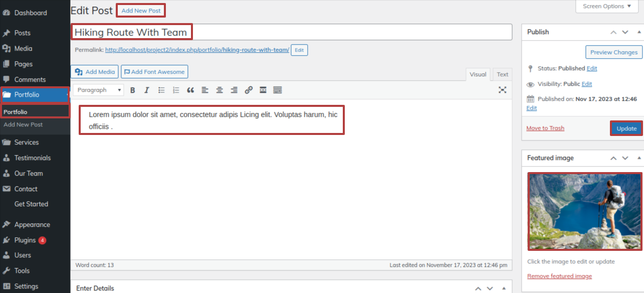The width and height of the screenshot is (644, 293).
Task: Toggle the editor toolbar kitchen sink
Action: point(278,90)
